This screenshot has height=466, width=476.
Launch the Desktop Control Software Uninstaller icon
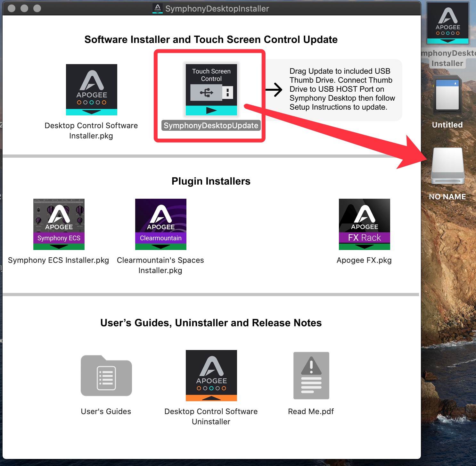pyautogui.click(x=211, y=376)
